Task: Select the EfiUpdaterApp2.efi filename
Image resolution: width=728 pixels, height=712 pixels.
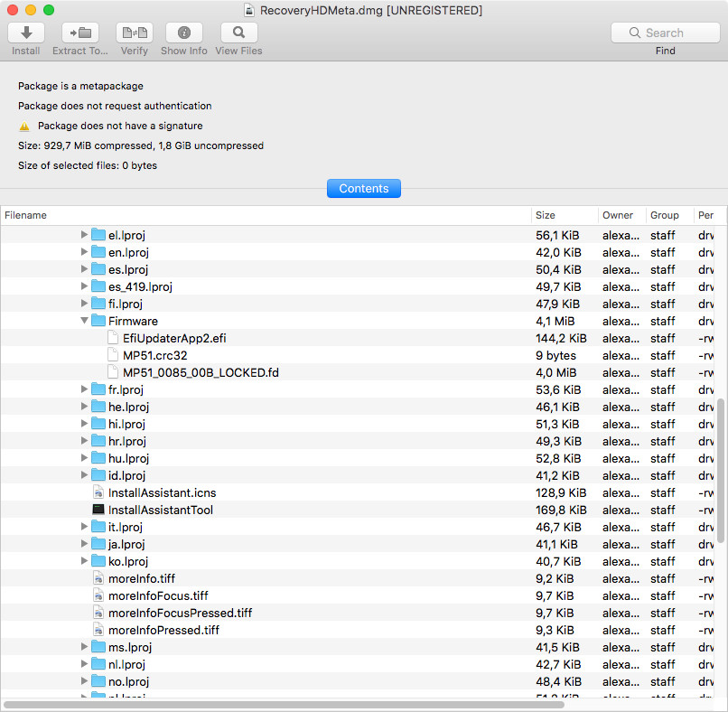Action: pos(174,338)
